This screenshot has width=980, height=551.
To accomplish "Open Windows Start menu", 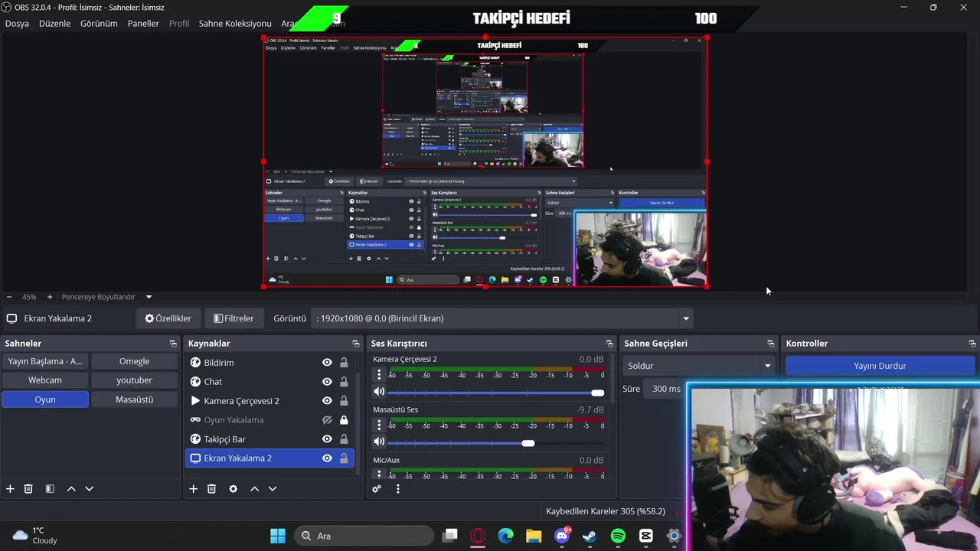I will tap(278, 536).
